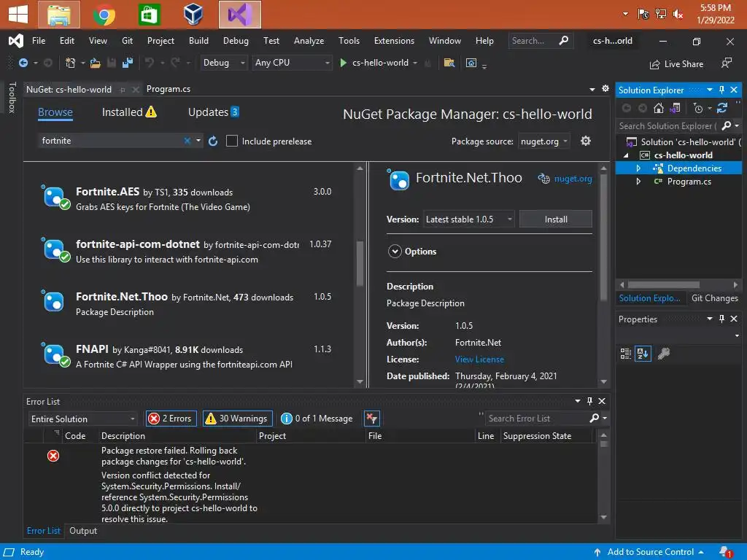Screen dimensions: 747x560
Task: Click the Feedback icon near Live Share
Action: pos(726,63)
